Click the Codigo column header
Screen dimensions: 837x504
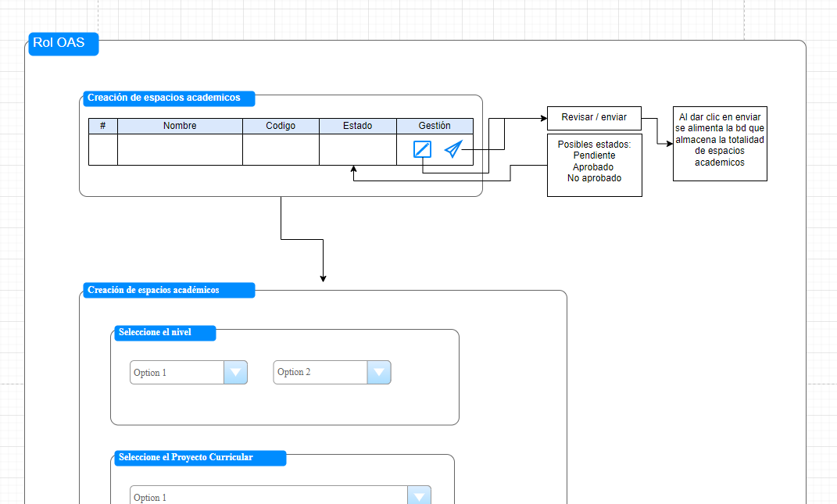click(281, 125)
